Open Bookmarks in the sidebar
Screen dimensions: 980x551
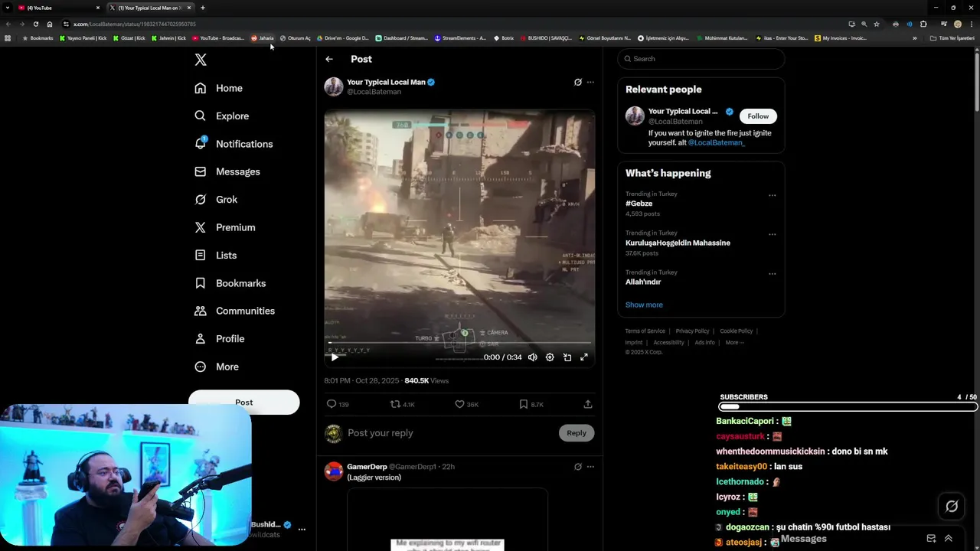click(x=230, y=283)
